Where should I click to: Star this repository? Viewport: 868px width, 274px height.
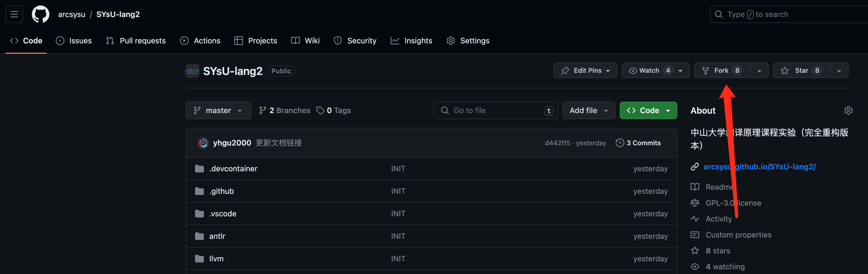coord(801,71)
